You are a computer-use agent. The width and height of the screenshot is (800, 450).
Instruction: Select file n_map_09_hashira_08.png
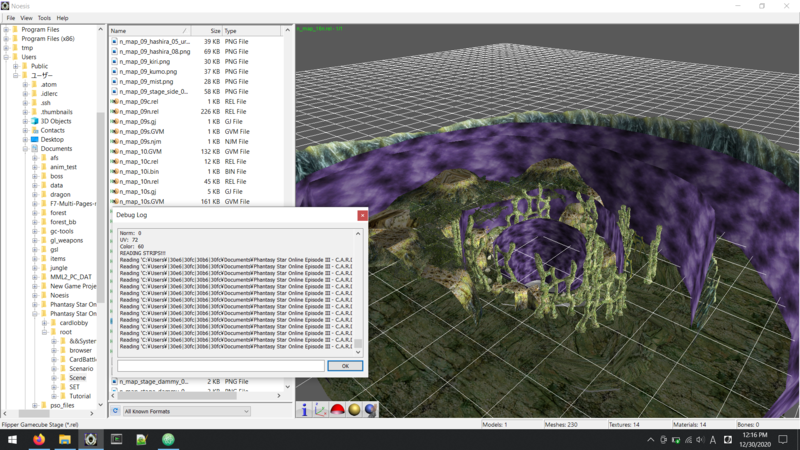(155, 52)
